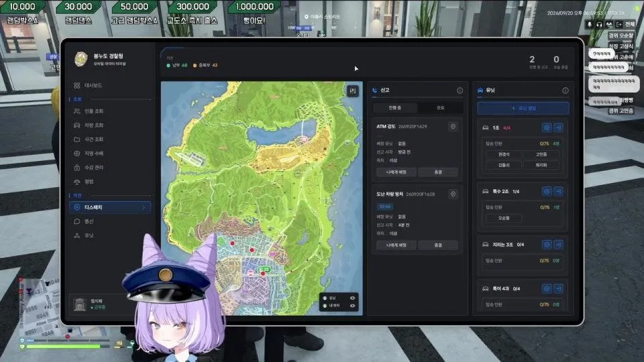Click the police department badge logo
The width and height of the screenshot is (644, 362).
point(81,60)
